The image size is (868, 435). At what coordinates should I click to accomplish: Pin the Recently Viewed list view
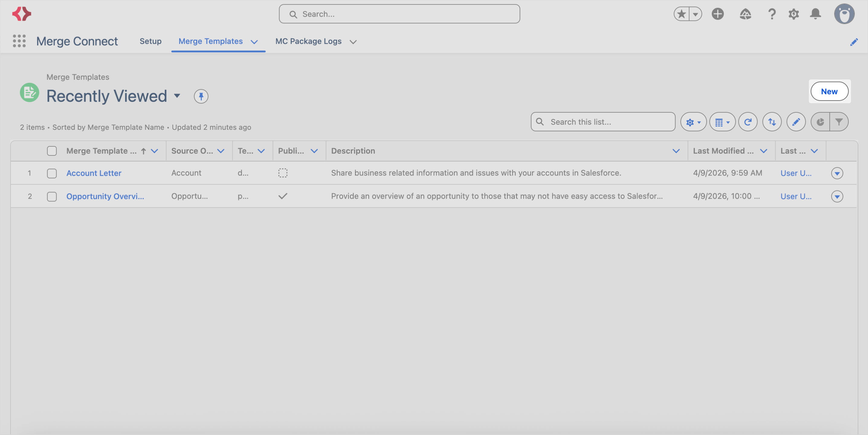201,96
